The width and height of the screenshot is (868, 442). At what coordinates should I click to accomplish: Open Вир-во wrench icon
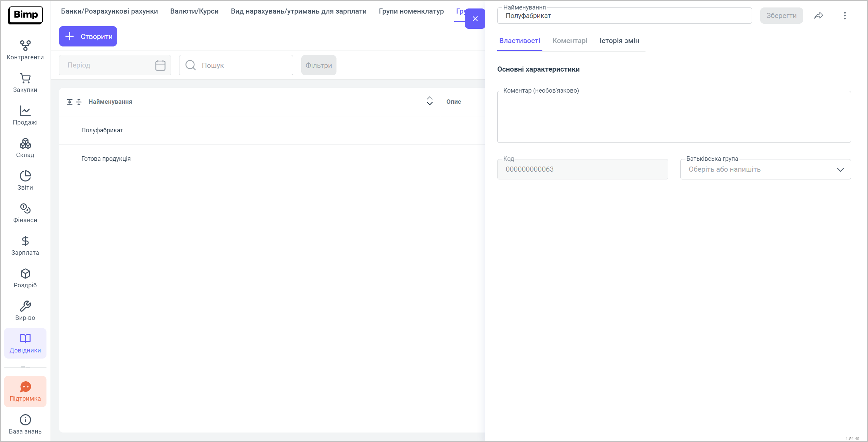point(25,306)
